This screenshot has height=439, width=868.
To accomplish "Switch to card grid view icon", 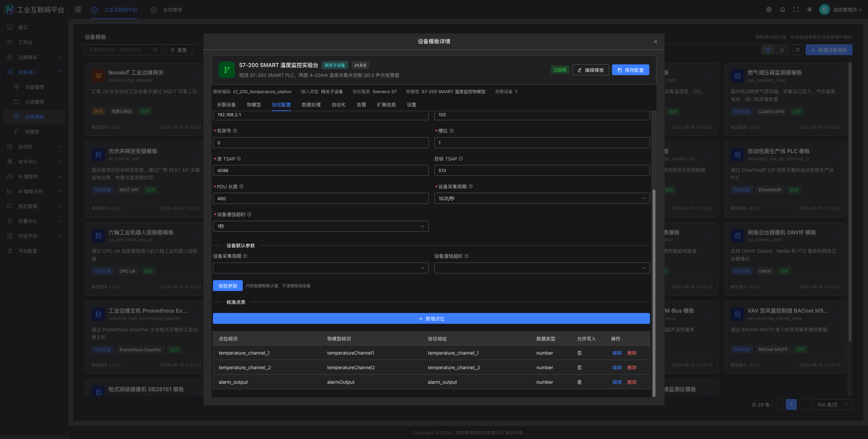I will (x=768, y=50).
